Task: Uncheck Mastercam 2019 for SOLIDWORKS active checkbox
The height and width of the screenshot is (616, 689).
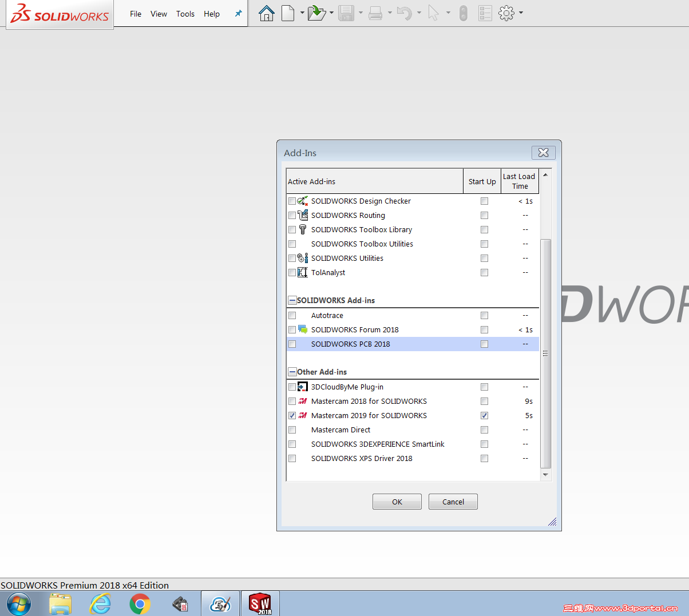Action: click(292, 416)
